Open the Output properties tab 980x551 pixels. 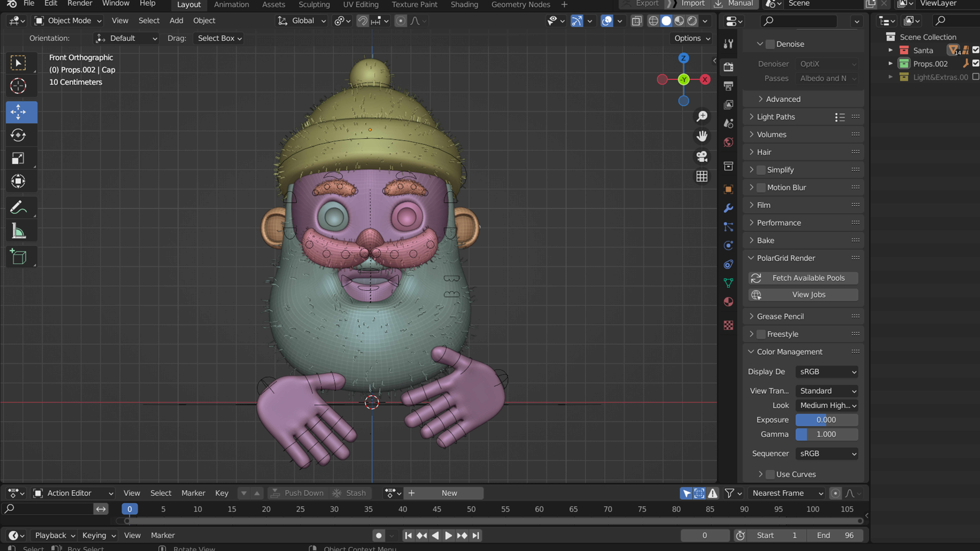click(x=729, y=86)
